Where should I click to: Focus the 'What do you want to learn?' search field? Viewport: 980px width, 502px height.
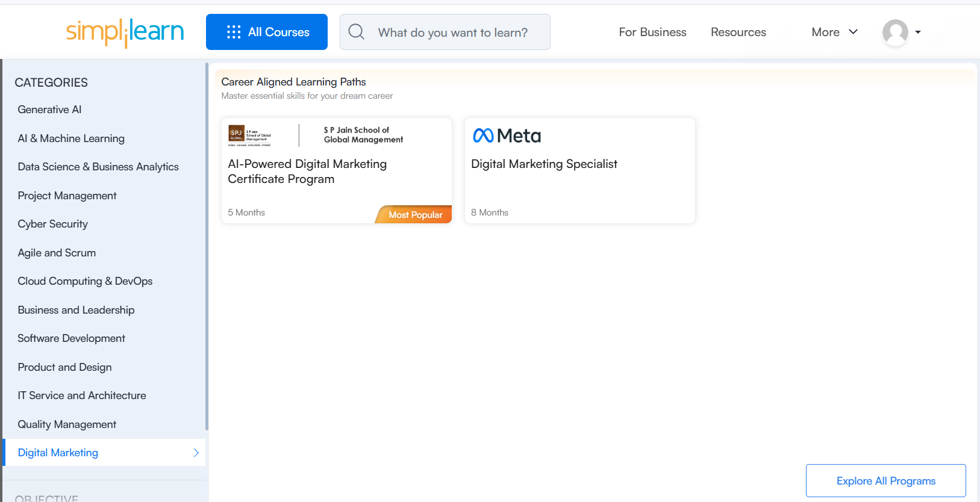click(445, 32)
